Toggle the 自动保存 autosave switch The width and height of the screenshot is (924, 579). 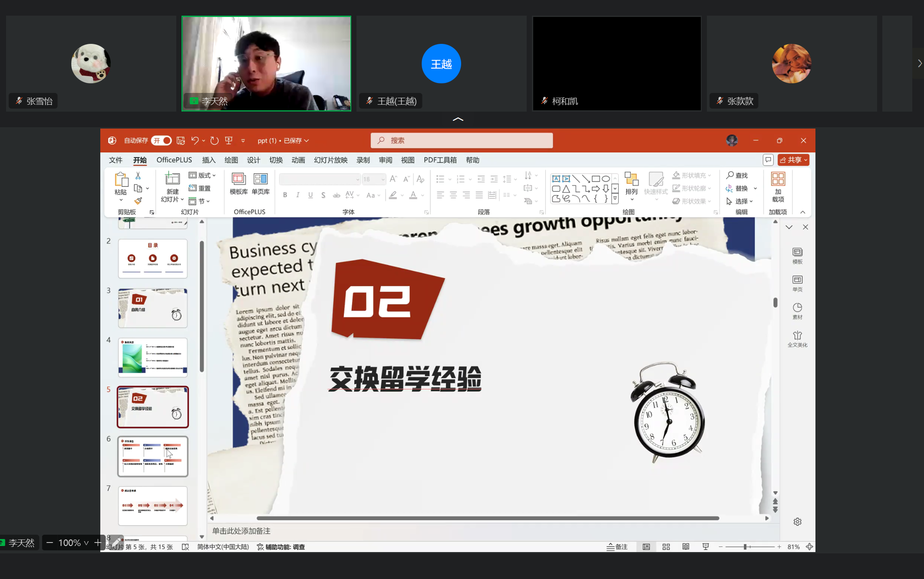pos(162,140)
